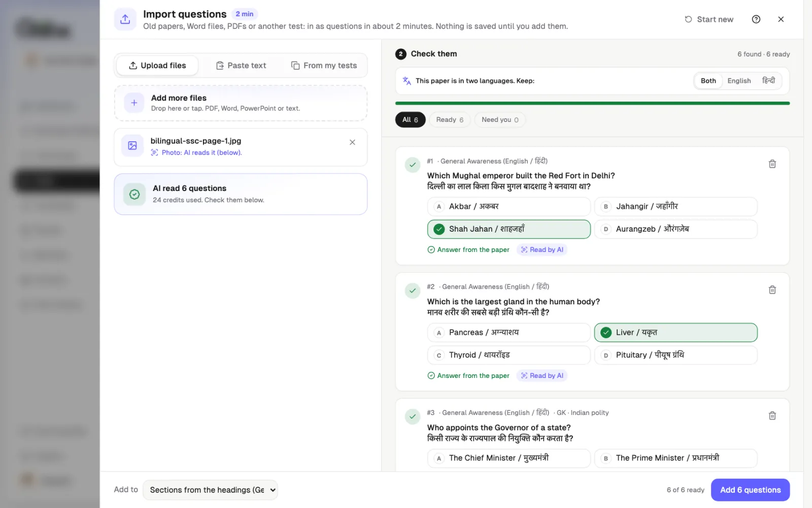Viewport: 812px width, 508px height.
Task: Click the image icon of bilingual-ssc-page-1.jpg
Action: tap(132, 146)
